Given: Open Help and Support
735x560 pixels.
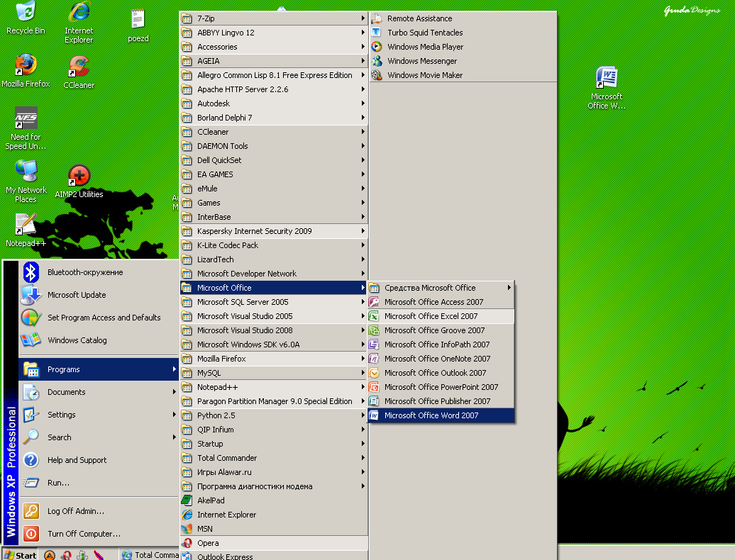Looking at the screenshot, I should point(99,460).
